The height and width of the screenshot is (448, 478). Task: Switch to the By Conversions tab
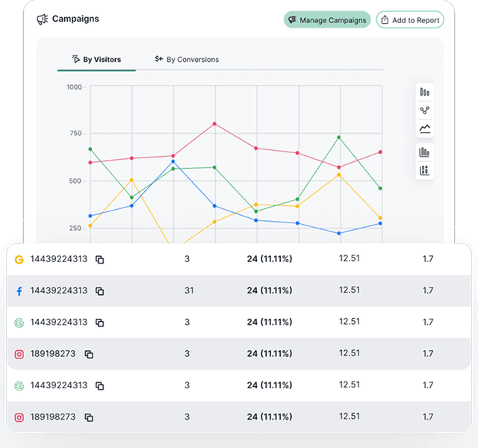187,59
